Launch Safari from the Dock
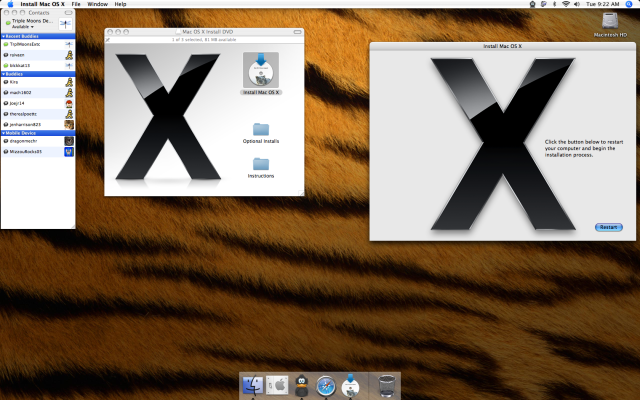640x400 pixels. point(326,386)
